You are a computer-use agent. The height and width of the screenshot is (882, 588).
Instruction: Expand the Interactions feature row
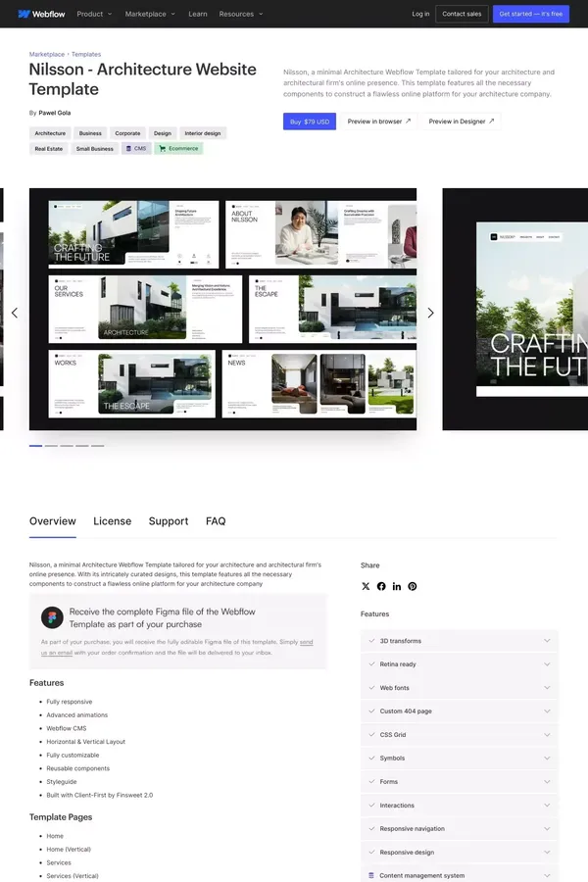coord(460,806)
